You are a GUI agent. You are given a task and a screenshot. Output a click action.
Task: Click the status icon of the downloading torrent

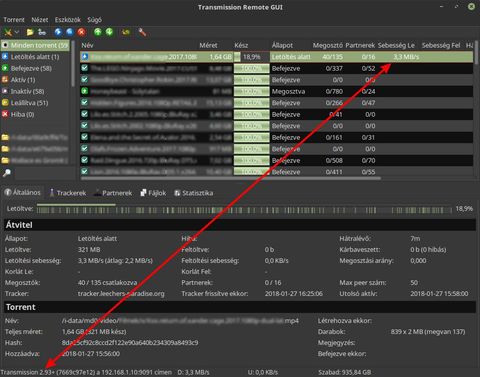85,56
